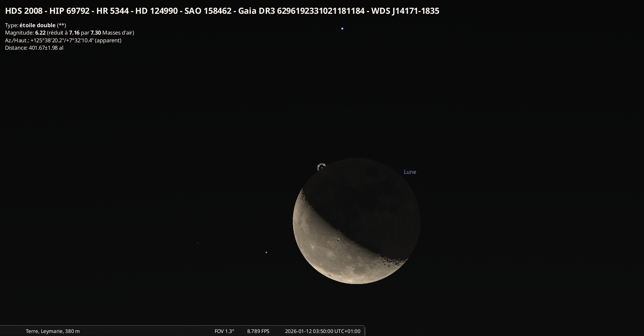Click the Az./Haut. coordinates line

click(63, 40)
